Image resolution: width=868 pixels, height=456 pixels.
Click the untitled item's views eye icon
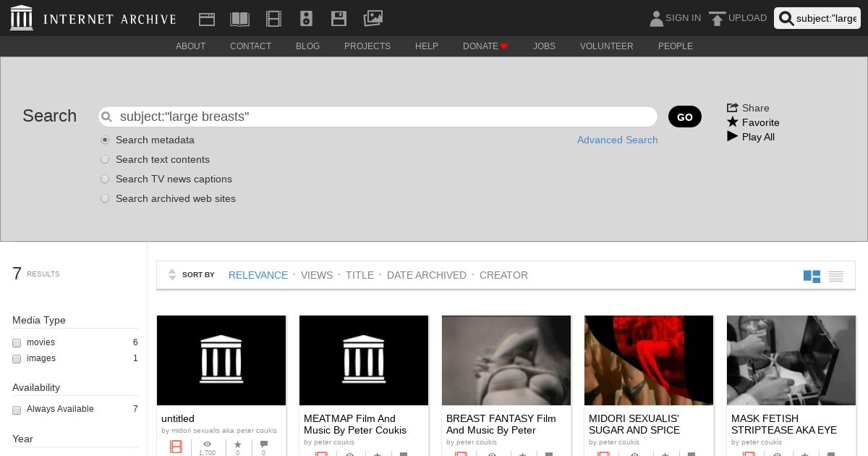point(207,444)
